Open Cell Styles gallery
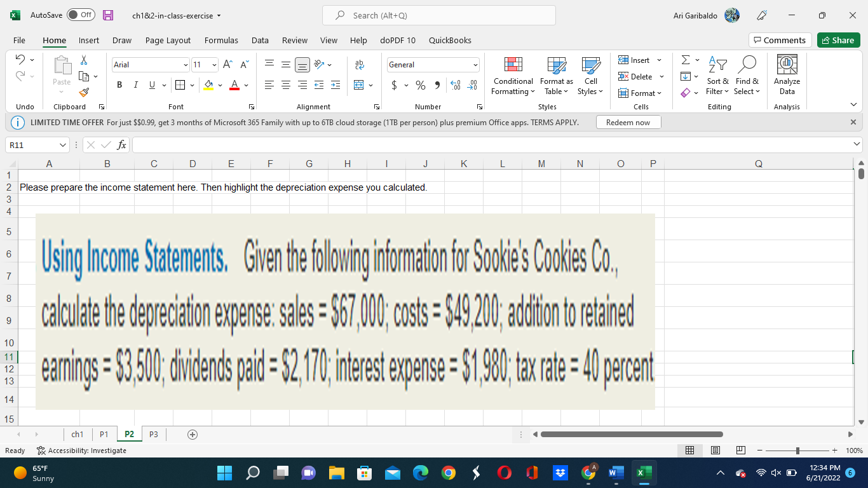Screen dimensions: 868x488 tap(590, 75)
